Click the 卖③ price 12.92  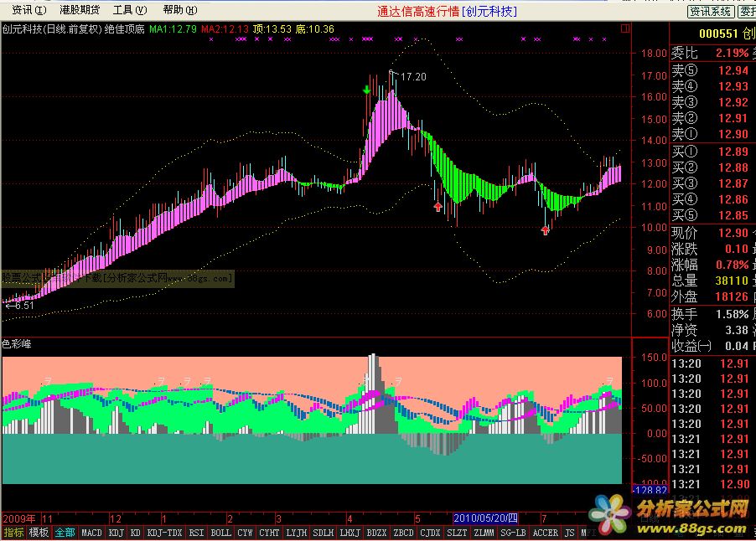click(x=733, y=102)
